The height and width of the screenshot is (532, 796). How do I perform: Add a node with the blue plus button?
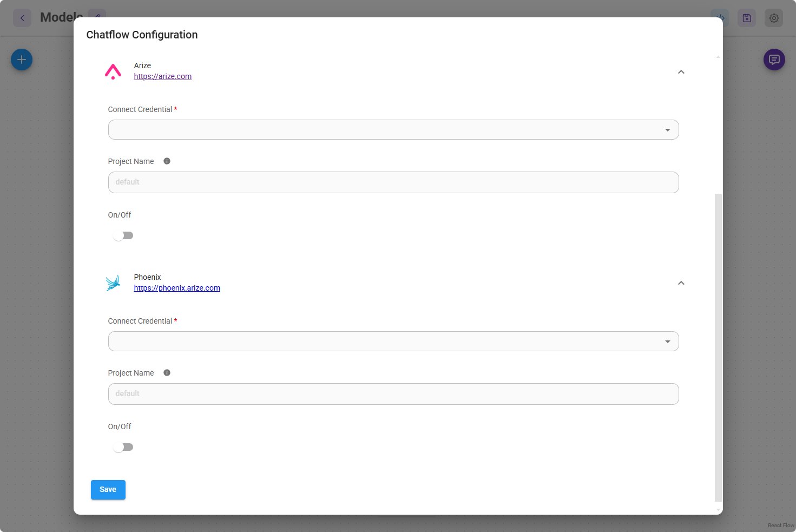point(22,60)
